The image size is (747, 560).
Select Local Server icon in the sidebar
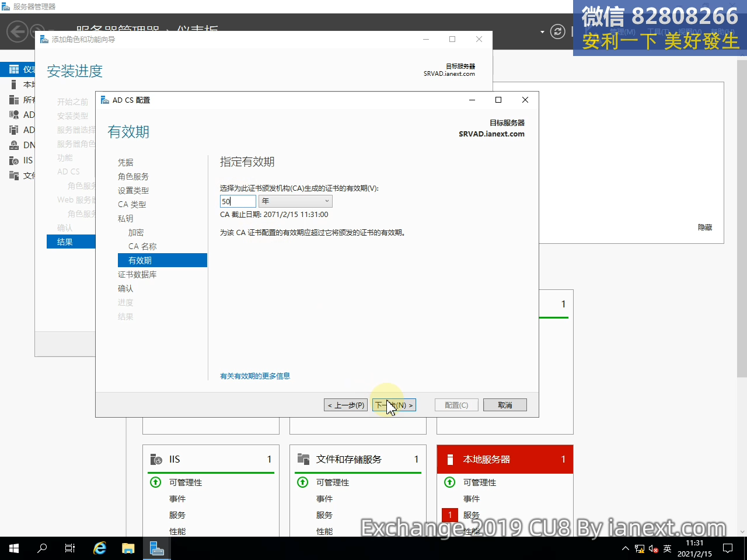14,85
